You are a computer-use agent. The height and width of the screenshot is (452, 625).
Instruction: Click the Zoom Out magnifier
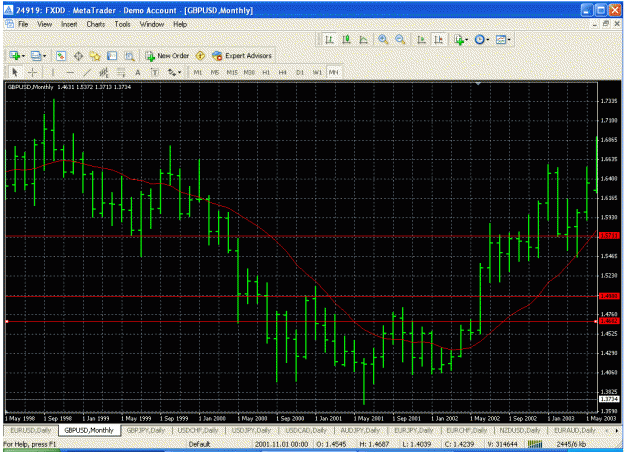(x=400, y=39)
